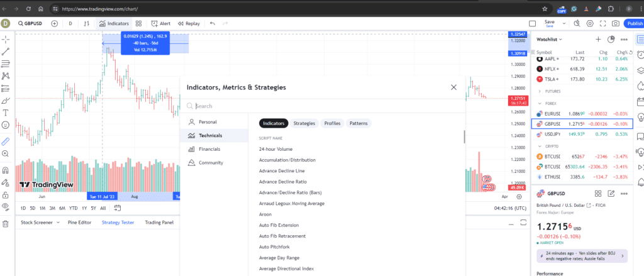Open the D timeframe interval selector
This screenshot has width=644, height=276.
pyautogui.click(x=70, y=23)
